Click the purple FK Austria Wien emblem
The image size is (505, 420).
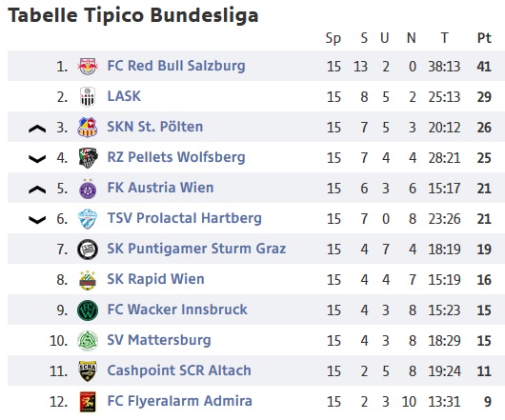pyautogui.click(x=88, y=189)
